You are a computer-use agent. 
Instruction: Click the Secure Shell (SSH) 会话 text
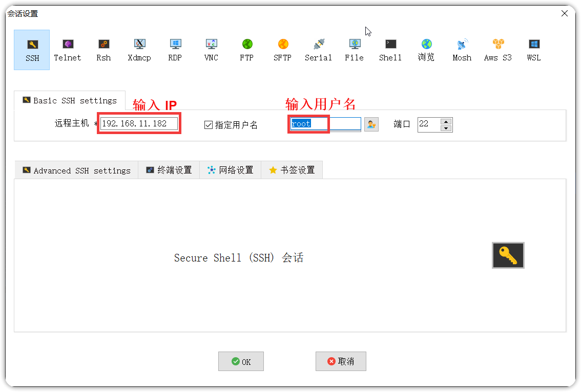239,257
